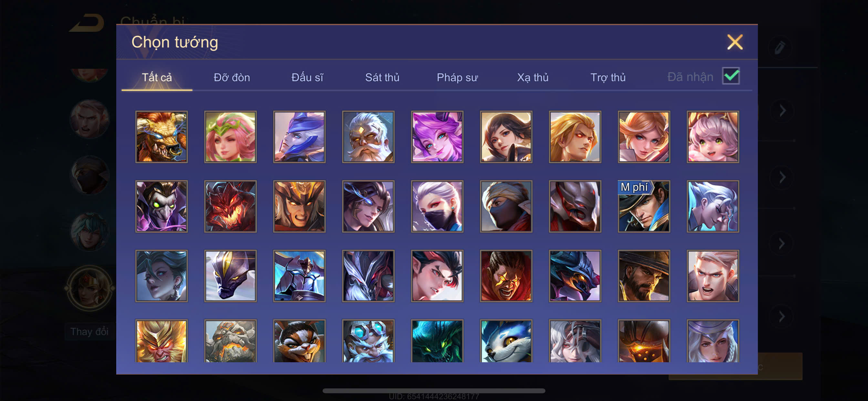Select the golden bull-beast hero portrait
Image resolution: width=868 pixels, height=401 pixels.
(x=161, y=137)
